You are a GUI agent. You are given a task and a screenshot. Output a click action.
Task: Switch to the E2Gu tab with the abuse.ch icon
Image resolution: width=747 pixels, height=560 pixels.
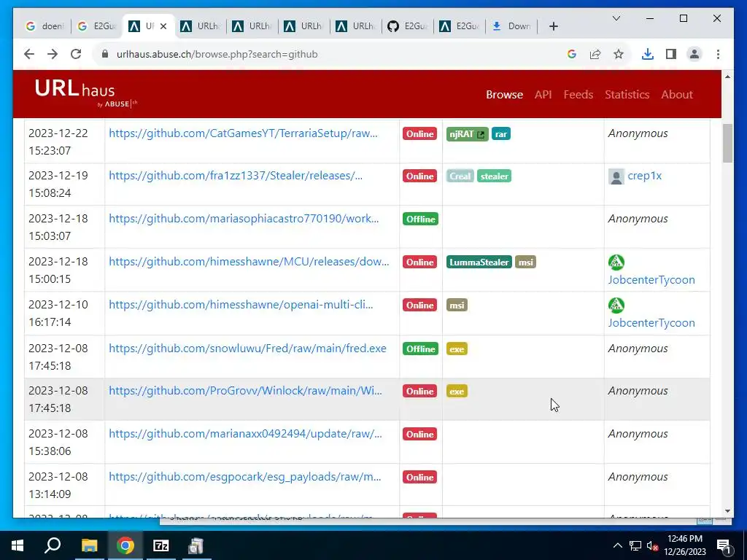coord(460,26)
